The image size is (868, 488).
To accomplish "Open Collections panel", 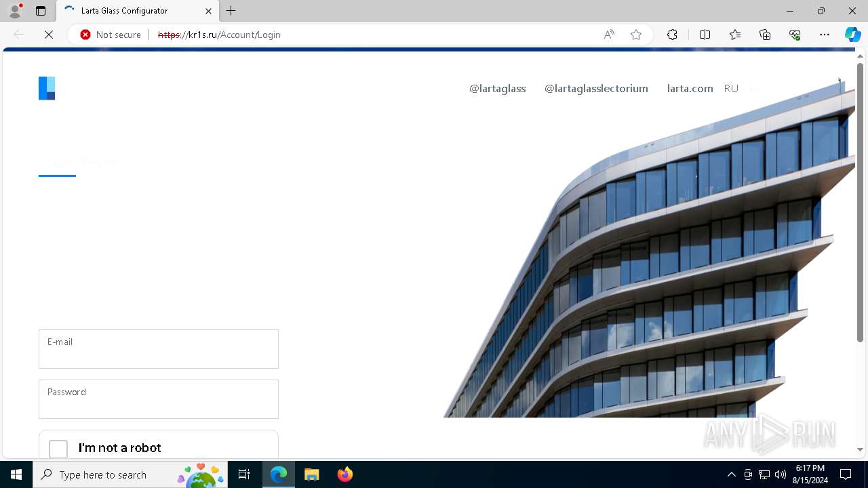I will pos(765,35).
